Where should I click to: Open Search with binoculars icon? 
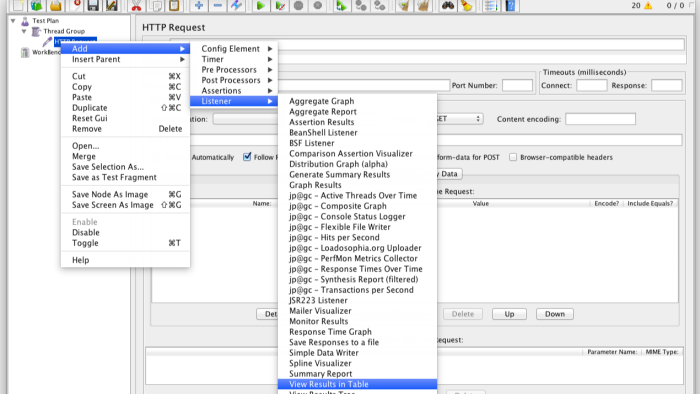pyautogui.click(x=447, y=5)
